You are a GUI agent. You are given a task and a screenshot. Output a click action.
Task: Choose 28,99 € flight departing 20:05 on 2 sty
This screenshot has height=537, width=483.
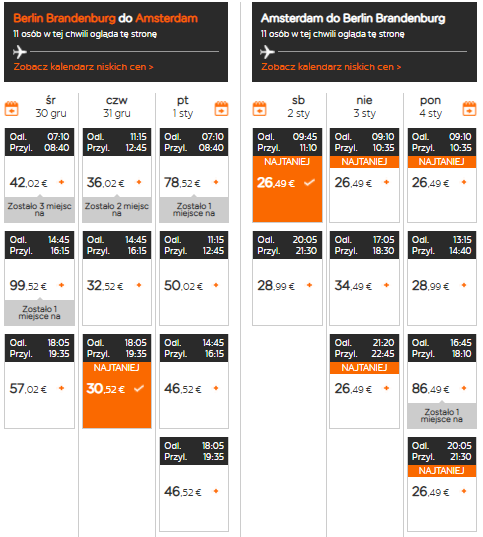[x=287, y=278]
